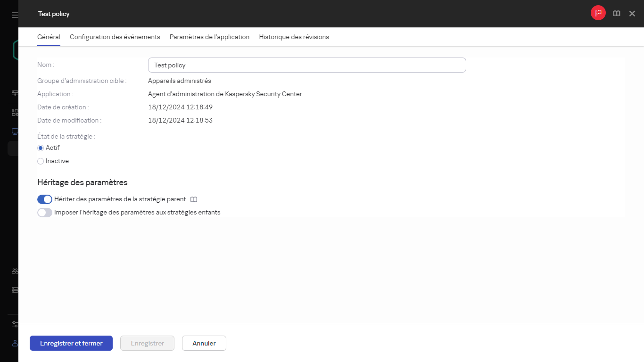The width and height of the screenshot is (644, 362).
Task: Switch to Configuration des événements tab
Action: pos(115,37)
